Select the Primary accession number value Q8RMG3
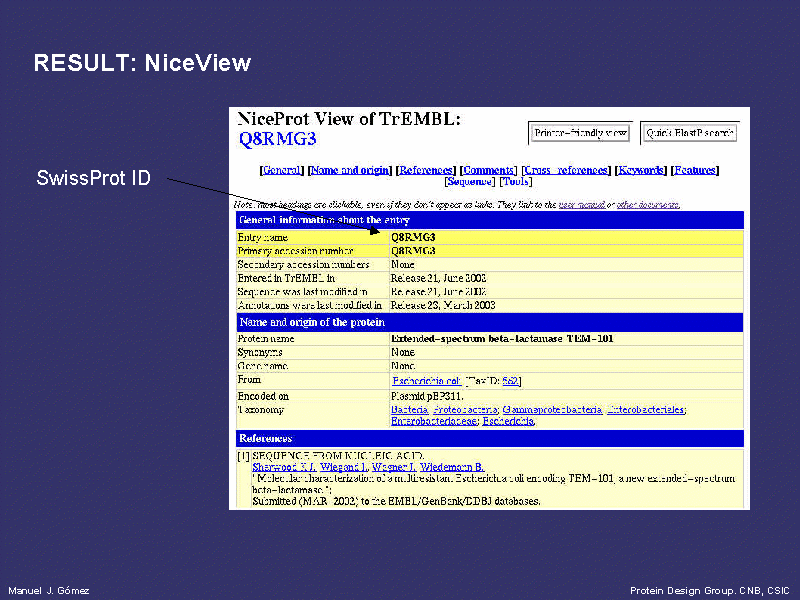Screen dimensions: 800x600 [413, 251]
